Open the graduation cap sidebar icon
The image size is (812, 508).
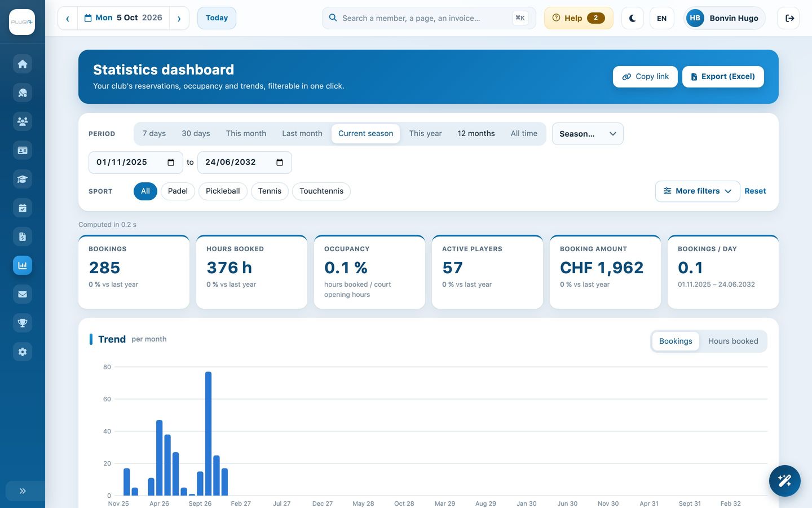23,179
